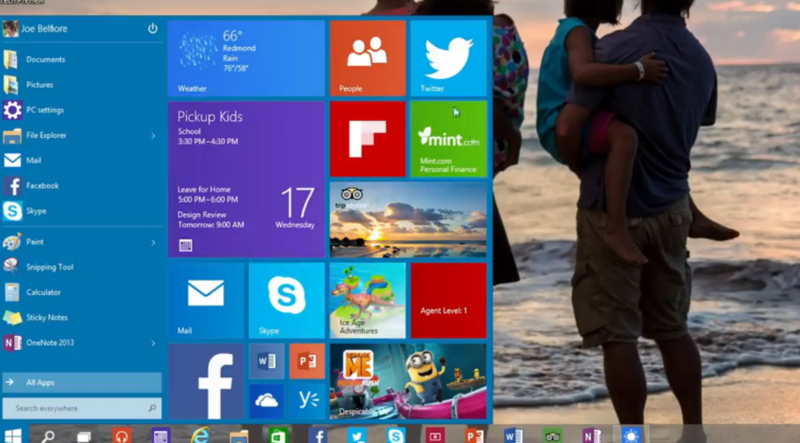This screenshot has width=800, height=443.
Task: Click the magnifier icon in the search box
Action: 152,408
